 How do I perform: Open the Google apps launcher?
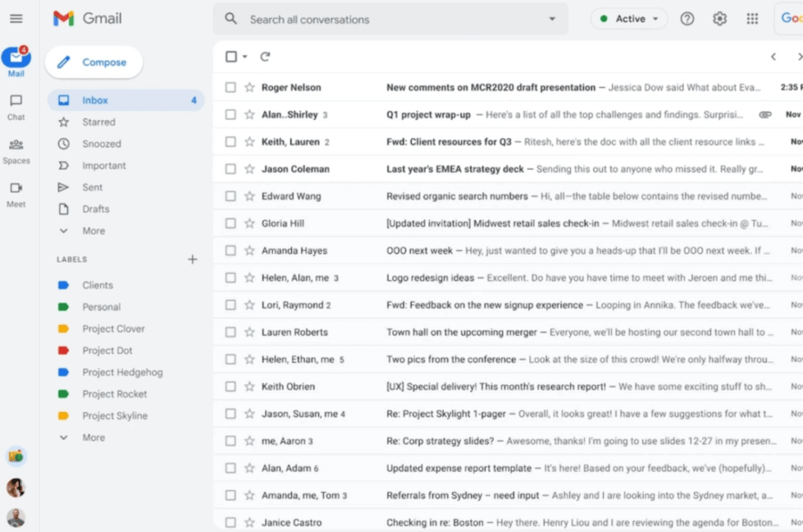click(x=753, y=17)
